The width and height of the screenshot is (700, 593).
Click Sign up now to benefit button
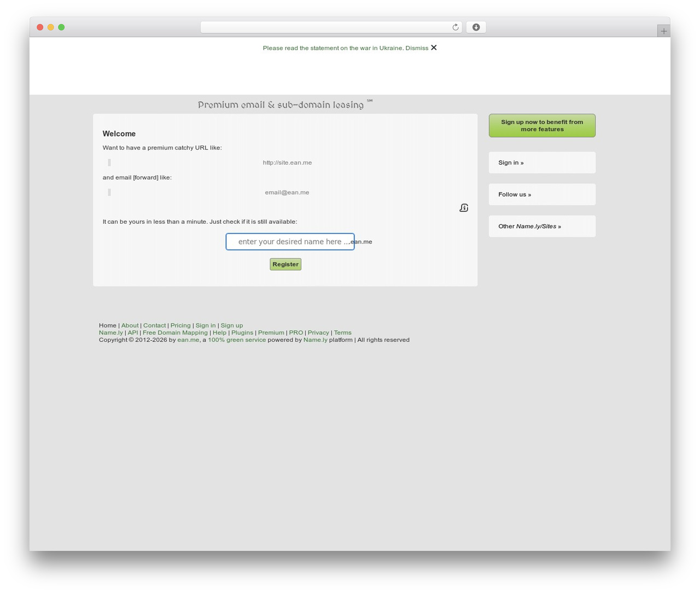[542, 126]
